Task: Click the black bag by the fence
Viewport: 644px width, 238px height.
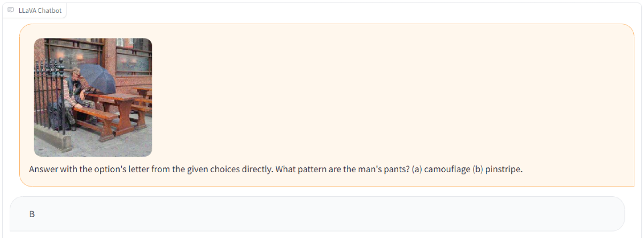Action: [x=56, y=116]
